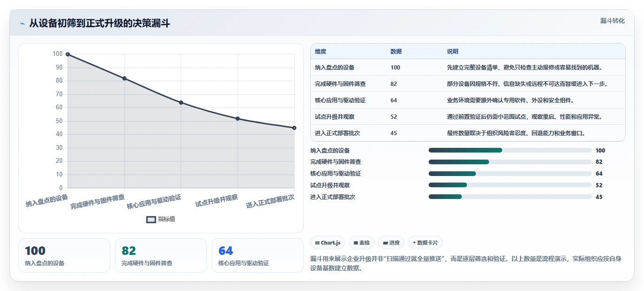
Task: Click the description starting 最终数量取决于
Action: (x=516, y=133)
